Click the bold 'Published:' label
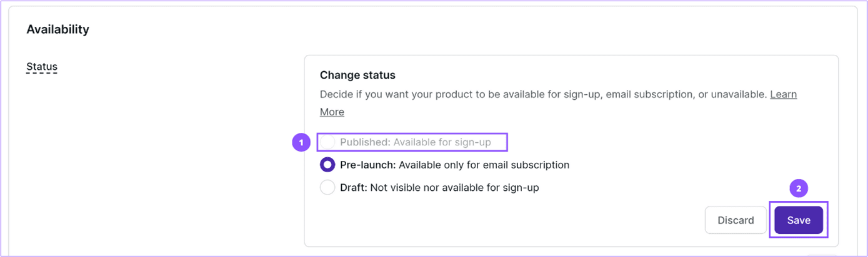 click(366, 142)
